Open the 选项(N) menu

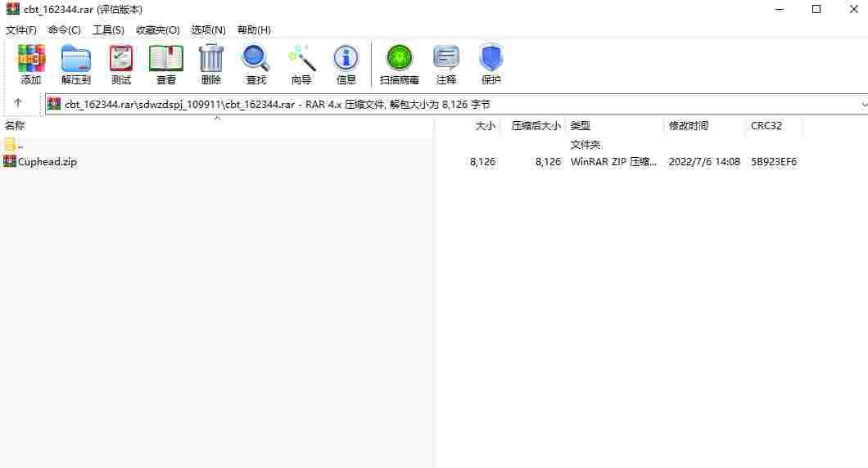click(x=208, y=30)
